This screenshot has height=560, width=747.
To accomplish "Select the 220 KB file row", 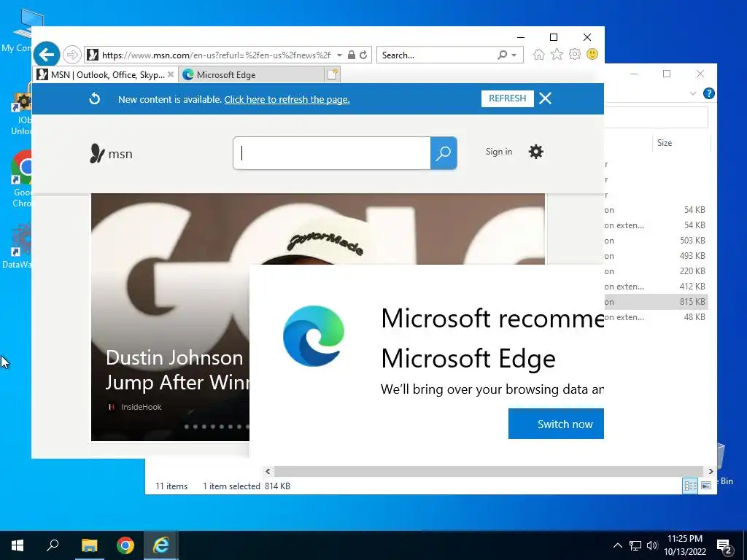I will click(x=656, y=271).
